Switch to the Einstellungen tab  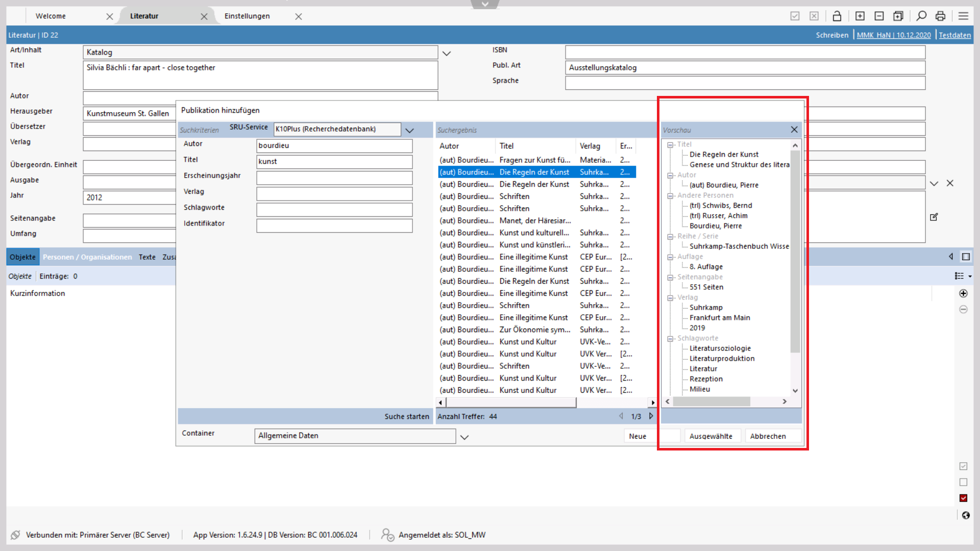pos(247,16)
